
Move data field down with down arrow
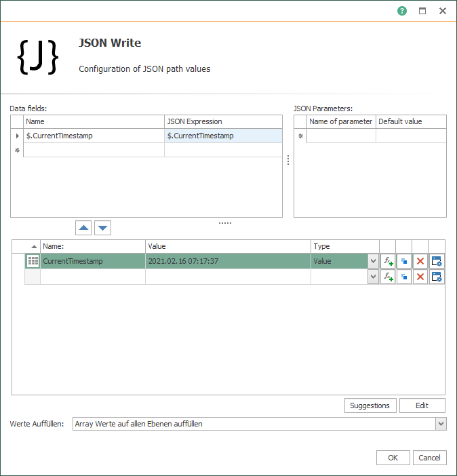click(102, 228)
